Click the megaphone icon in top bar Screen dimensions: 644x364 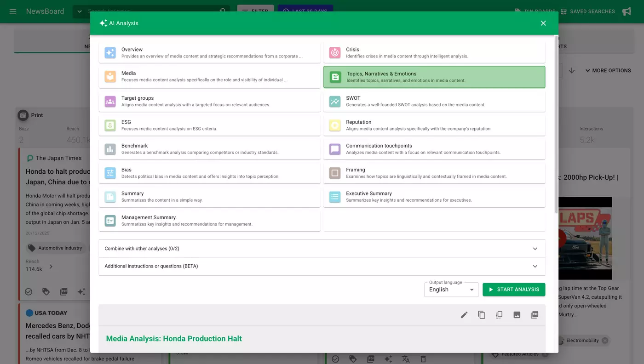(627, 11)
